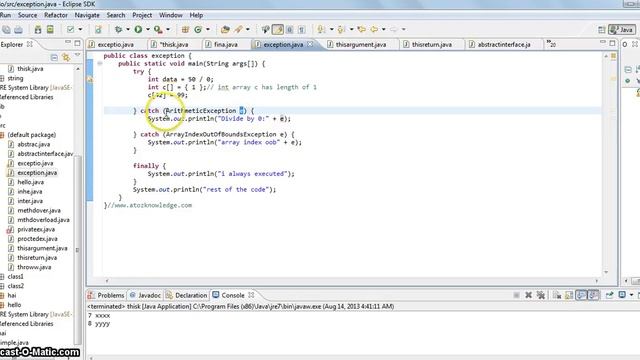Image resolution: width=640 pixels, height=360 pixels.
Task: Select methdover.java in Package Explorer
Action: (x=39, y=211)
